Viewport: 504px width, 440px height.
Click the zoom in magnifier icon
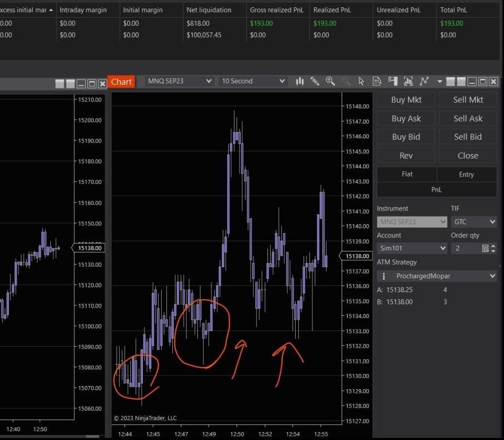pyautogui.click(x=330, y=81)
